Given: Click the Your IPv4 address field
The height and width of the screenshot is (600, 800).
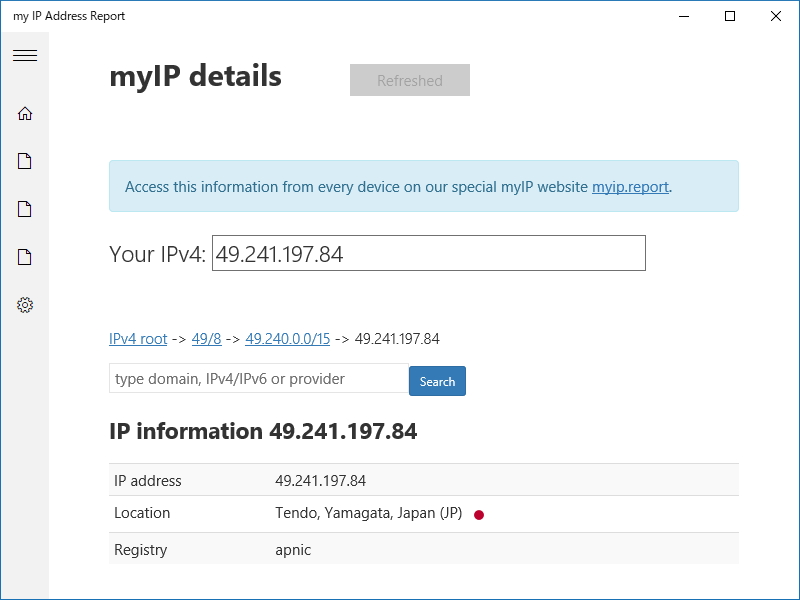Looking at the screenshot, I should click(x=429, y=253).
